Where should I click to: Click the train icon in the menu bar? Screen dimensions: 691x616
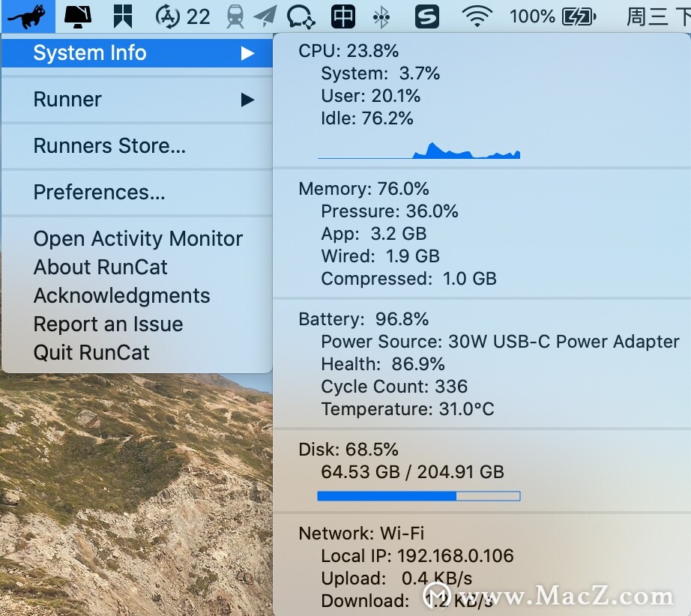(x=235, y=15)
